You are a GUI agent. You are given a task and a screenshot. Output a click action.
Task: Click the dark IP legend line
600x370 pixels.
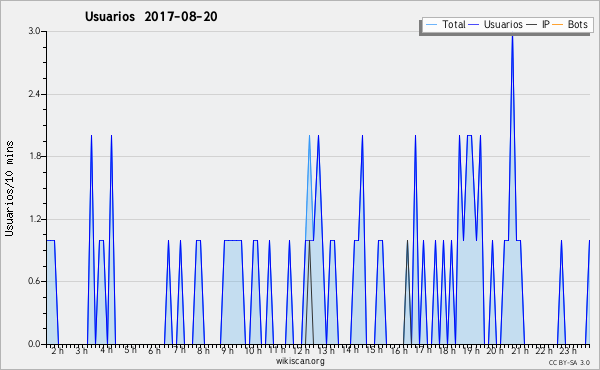pyautogui.click(x=532, y=25)
